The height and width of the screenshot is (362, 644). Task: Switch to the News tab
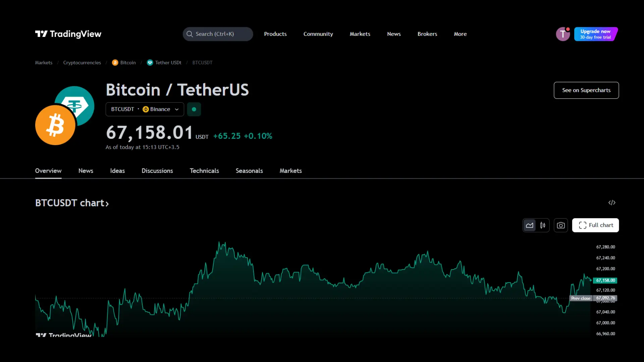pyautogui.click(x=86, y=171)
